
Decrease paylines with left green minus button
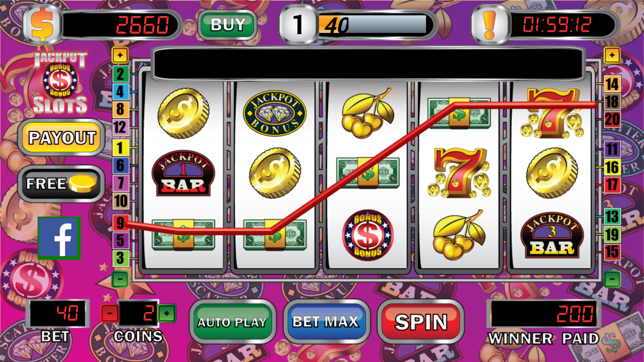(x=120, y=279)
